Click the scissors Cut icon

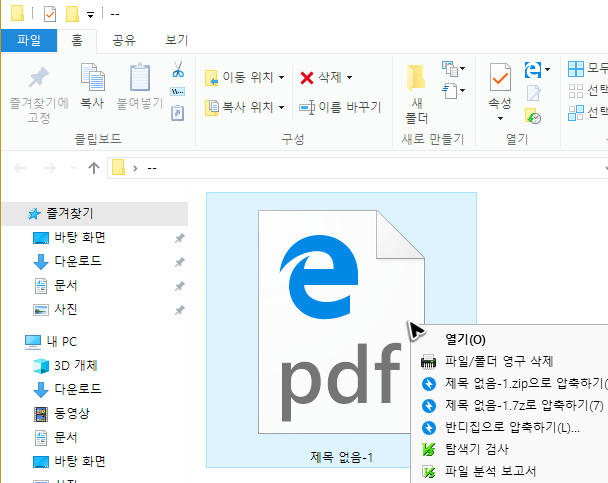click(178, 69)
